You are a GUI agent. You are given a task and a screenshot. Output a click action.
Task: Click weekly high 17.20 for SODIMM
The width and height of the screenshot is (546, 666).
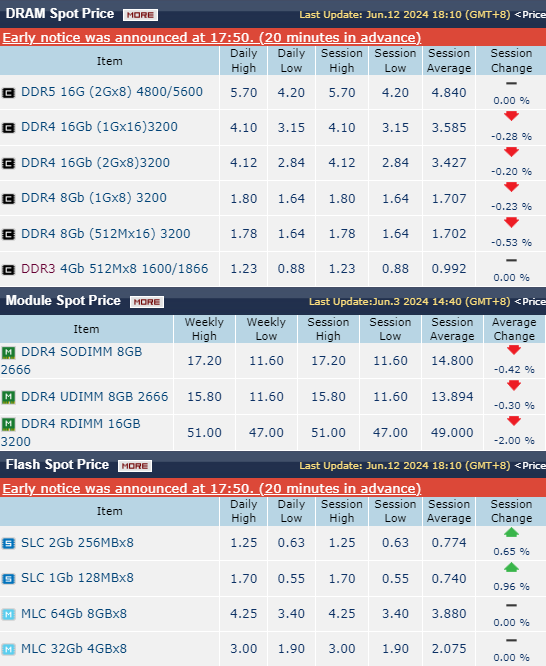click(204, 361)
